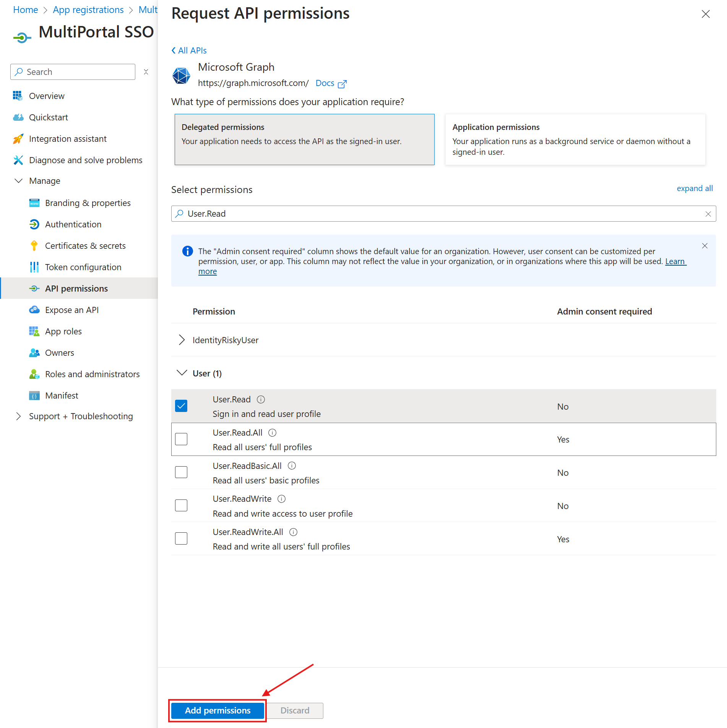Dismiss the admin consent info banner
The height and width of the screenshot is (728, 727).
[x=705, y=246]
